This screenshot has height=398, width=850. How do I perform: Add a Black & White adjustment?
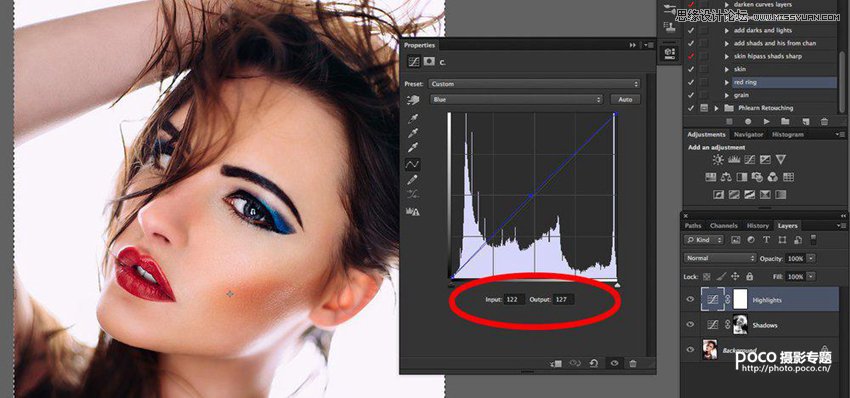coord(742,177)
